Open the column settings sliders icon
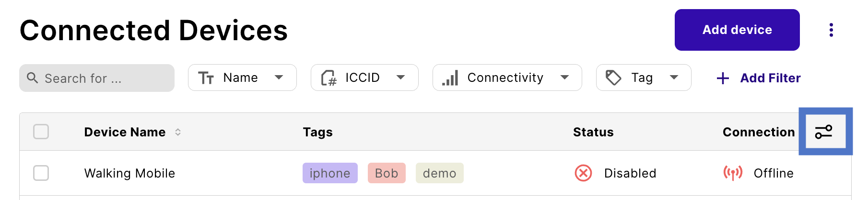The width and height of the screenshot is (868, 200). pos(824,132)
